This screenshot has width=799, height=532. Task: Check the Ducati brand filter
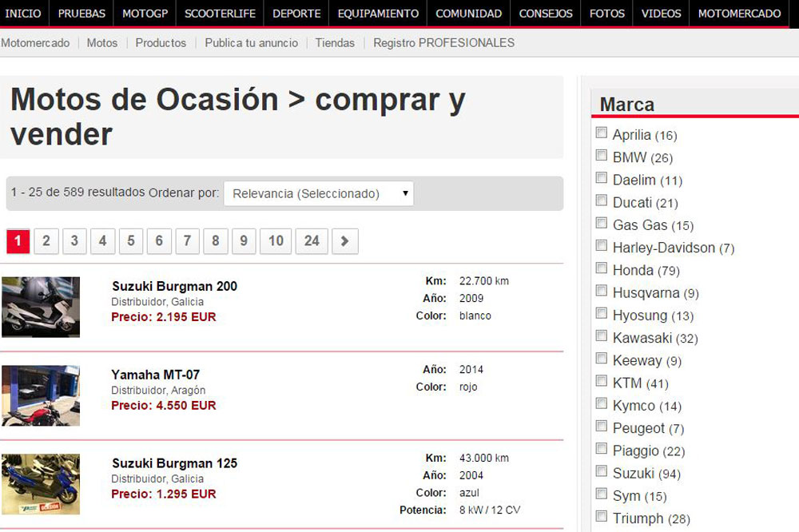pos(602,200)
